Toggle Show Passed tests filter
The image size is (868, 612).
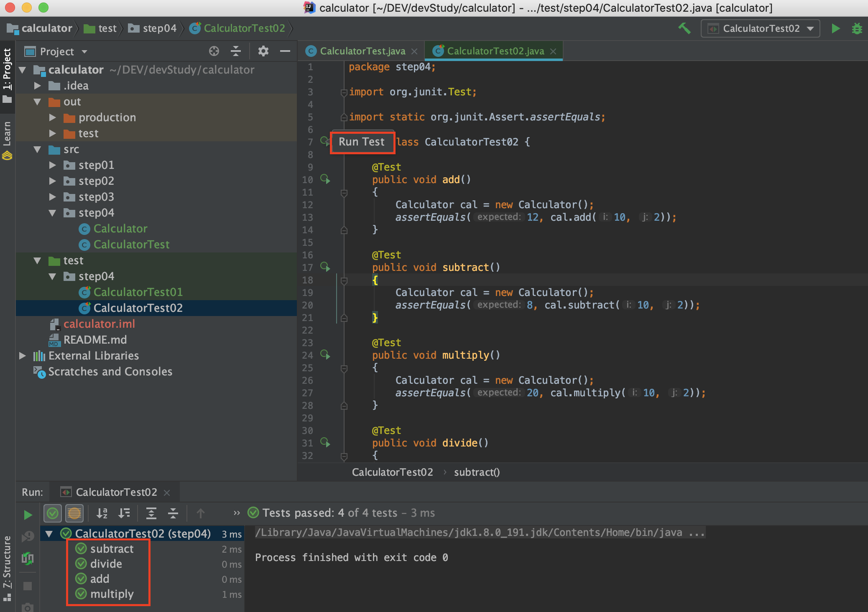pyautogui.click(x=53, y=513)
